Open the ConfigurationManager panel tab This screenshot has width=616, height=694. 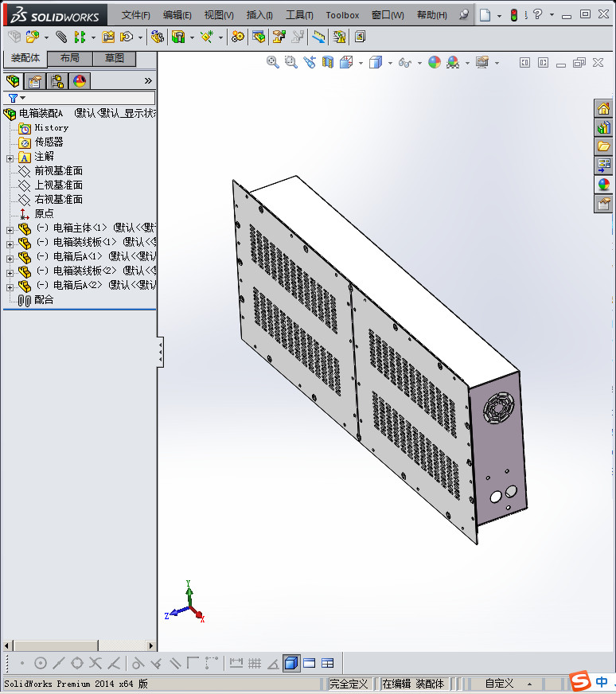click(57, 81)
